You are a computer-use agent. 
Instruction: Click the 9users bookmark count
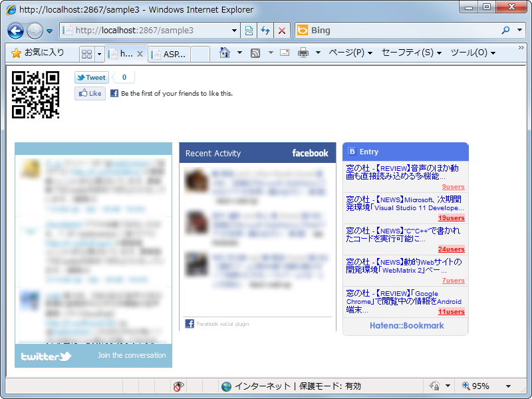[453, 187]
